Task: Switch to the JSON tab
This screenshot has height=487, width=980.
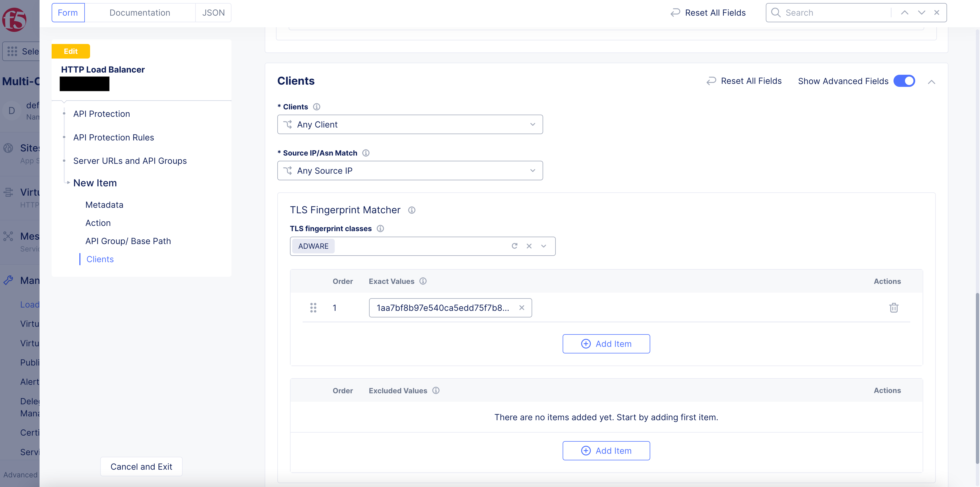Action: (213, 13)
